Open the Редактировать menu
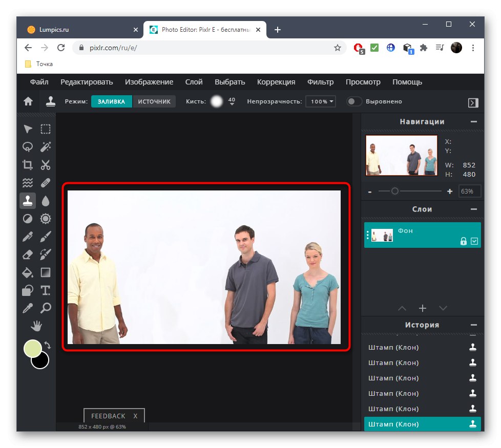 tap(87, 82)
